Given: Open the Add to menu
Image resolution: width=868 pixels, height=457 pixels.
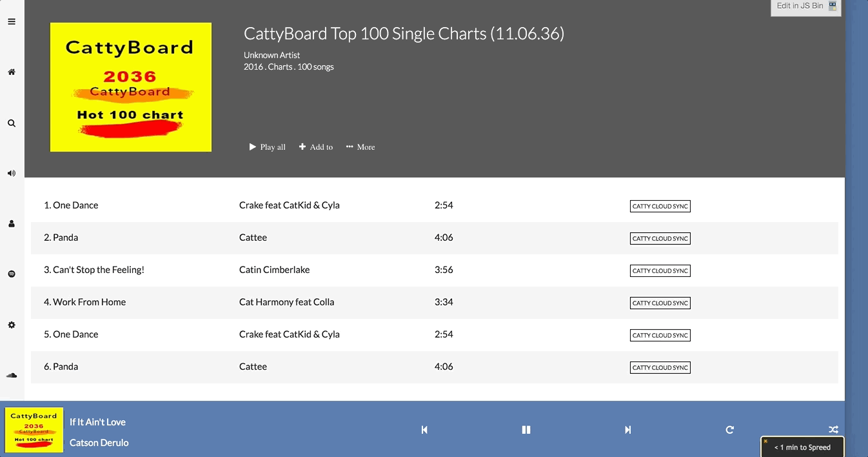Looking at the screenshot, I should click(316, 147).
